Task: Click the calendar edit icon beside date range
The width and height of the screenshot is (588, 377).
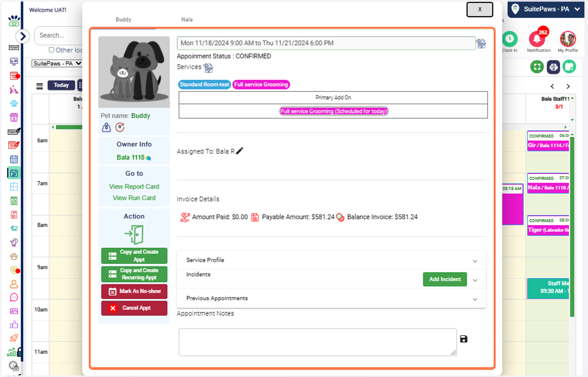Action: (x=481, y=43)
